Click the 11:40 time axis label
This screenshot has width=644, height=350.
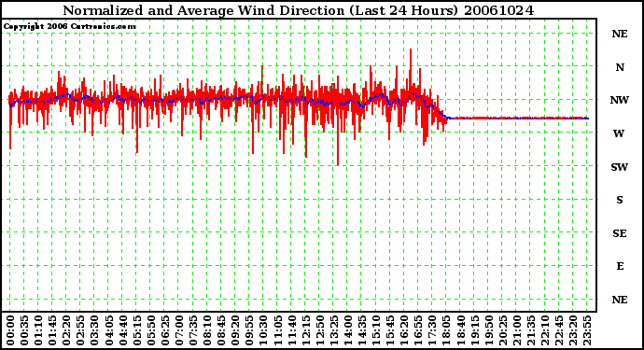291,330
